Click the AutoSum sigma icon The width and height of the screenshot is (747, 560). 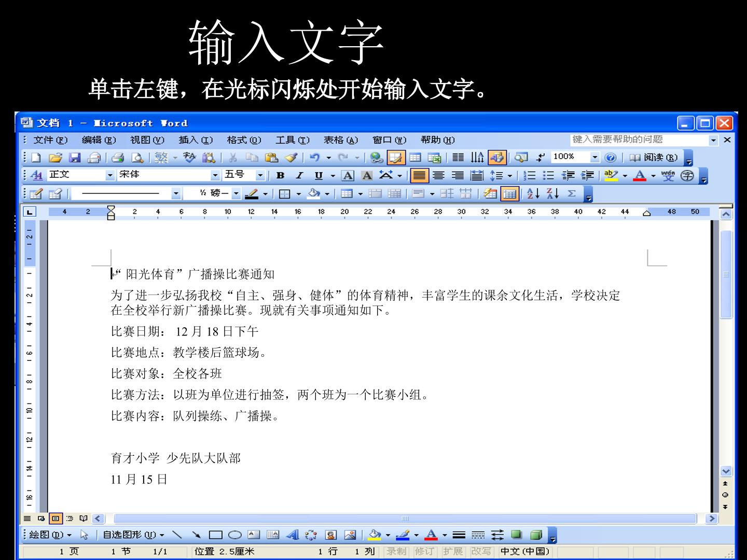572,194
